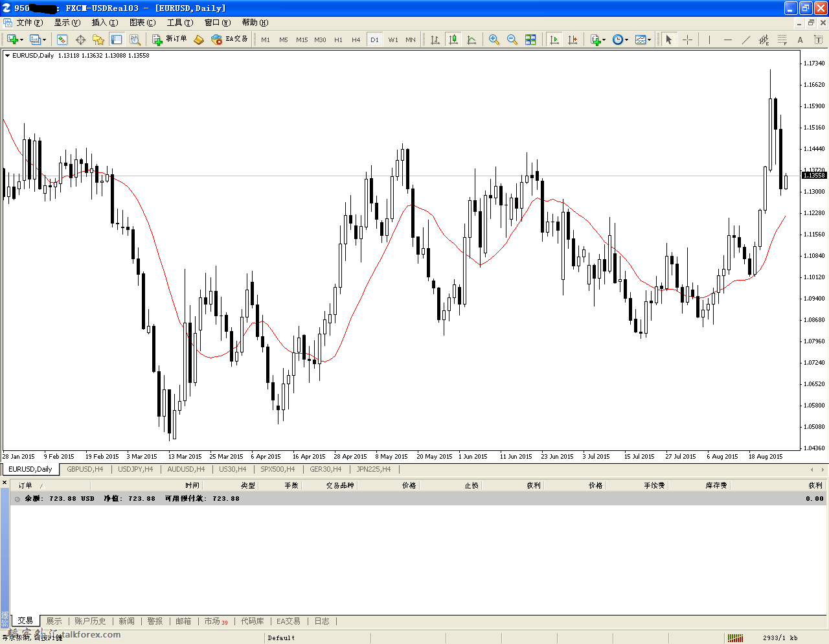Open the Strategy Tester magnifier icon
The height and width of the screenshot is (644, 829).
(135, 40)
